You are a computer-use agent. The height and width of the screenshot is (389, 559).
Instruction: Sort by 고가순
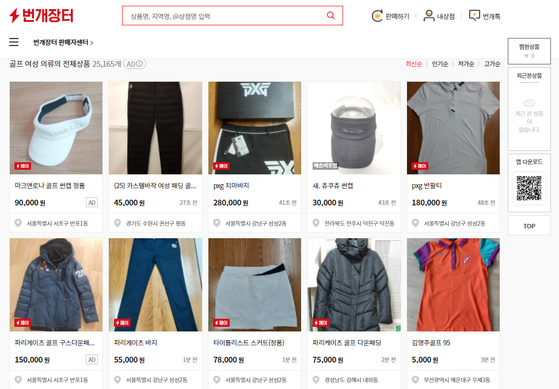point(492,64)
